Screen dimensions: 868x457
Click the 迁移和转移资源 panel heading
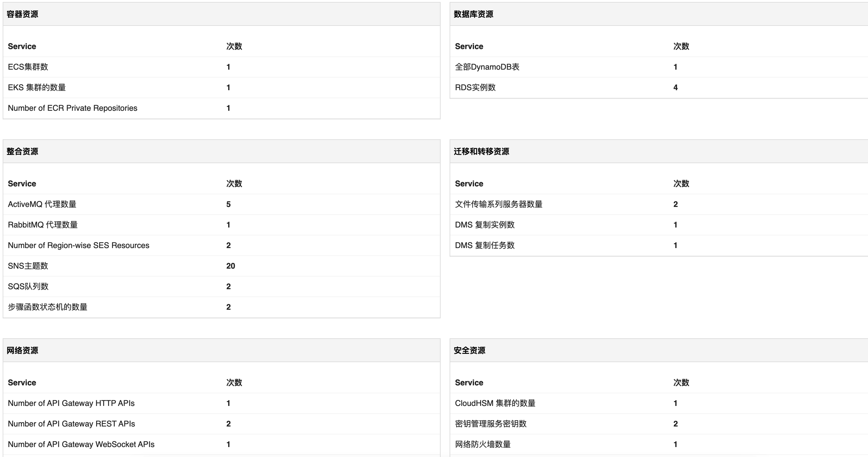(x=481, y=151)
